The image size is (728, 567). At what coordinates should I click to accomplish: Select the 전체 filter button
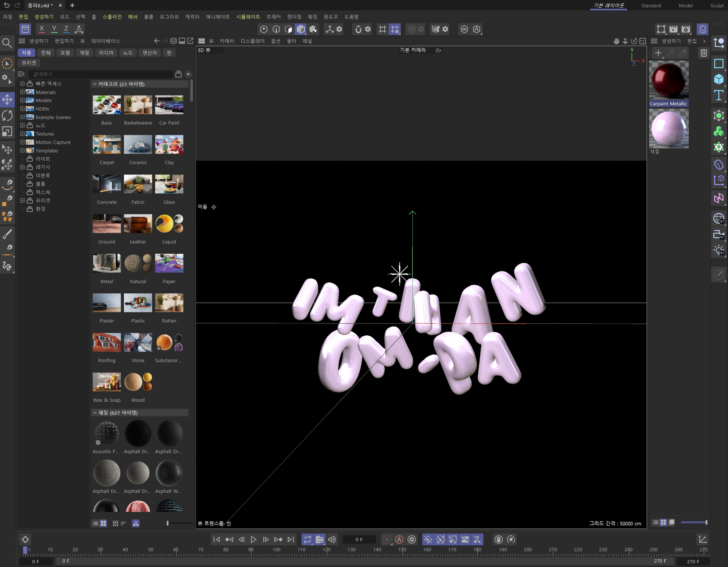[46, 53]
